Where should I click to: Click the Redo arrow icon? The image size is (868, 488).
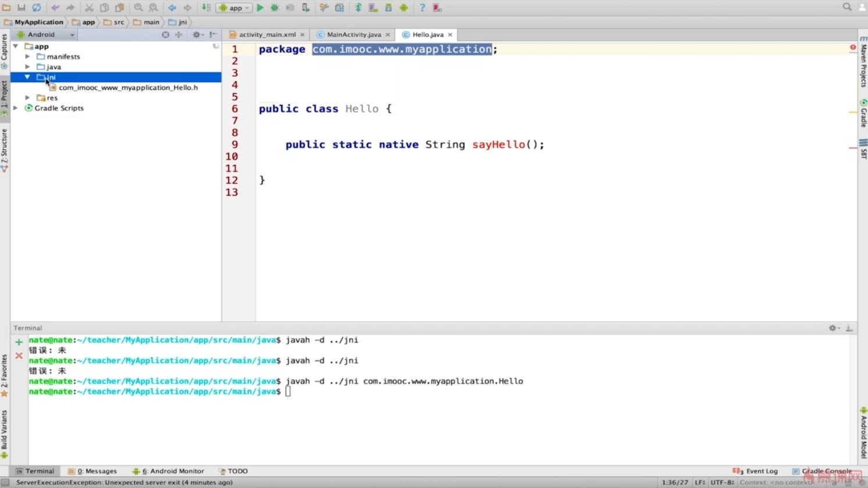[70, 8]
